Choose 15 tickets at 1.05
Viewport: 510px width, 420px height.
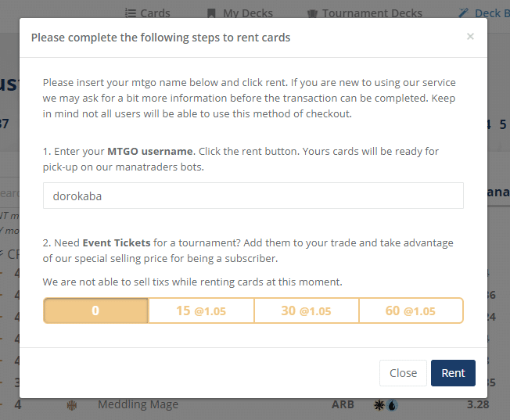(201, 311)
